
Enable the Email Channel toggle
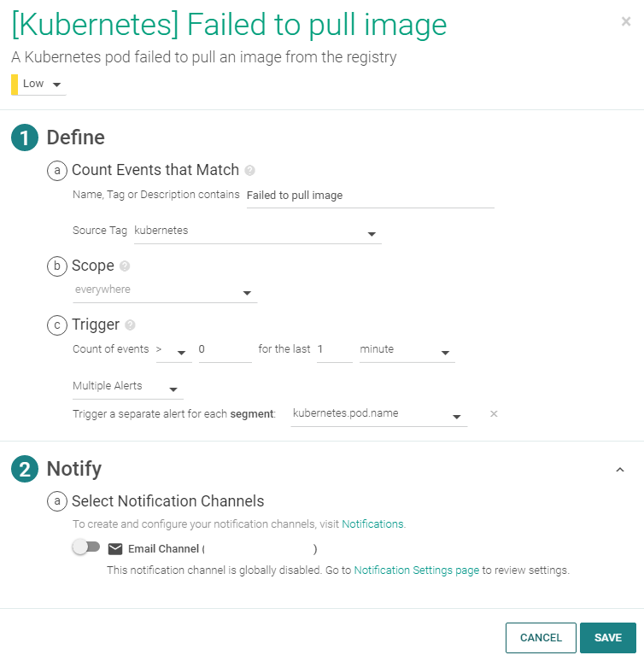pos(85,547)
